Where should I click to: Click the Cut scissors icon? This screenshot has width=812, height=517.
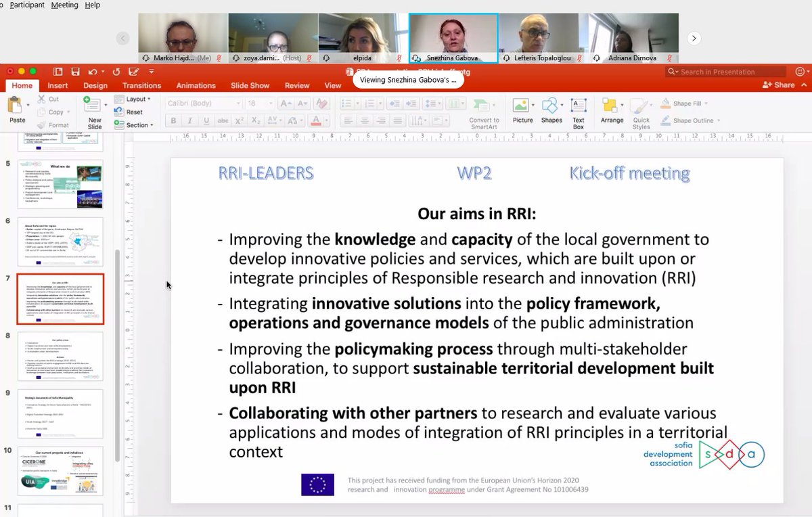43,99
